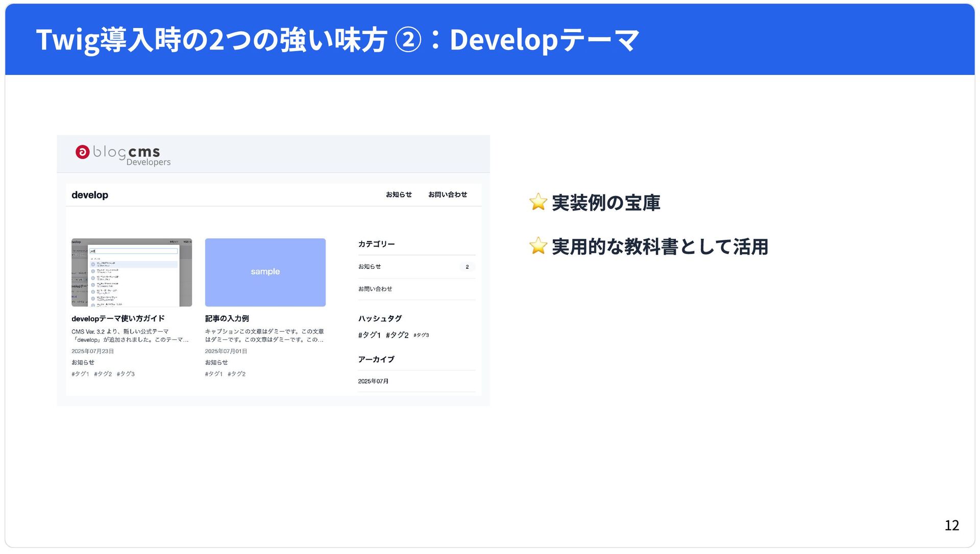The height and width of the screenshot is (554, 980).
Task: Open the 記事の入力例 article title
Action: coord(227,319)
